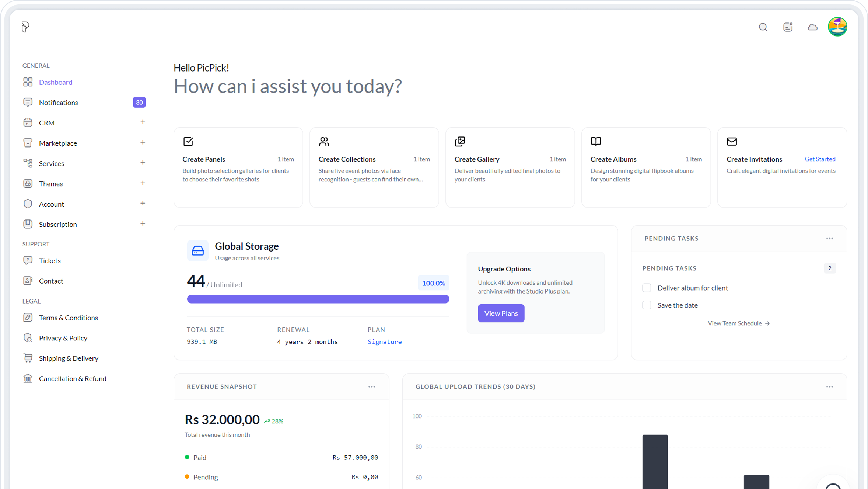Check the Deliver album for client task
Image resolution: width=868 pixels, height=489 pixels.
coord(647,288)
